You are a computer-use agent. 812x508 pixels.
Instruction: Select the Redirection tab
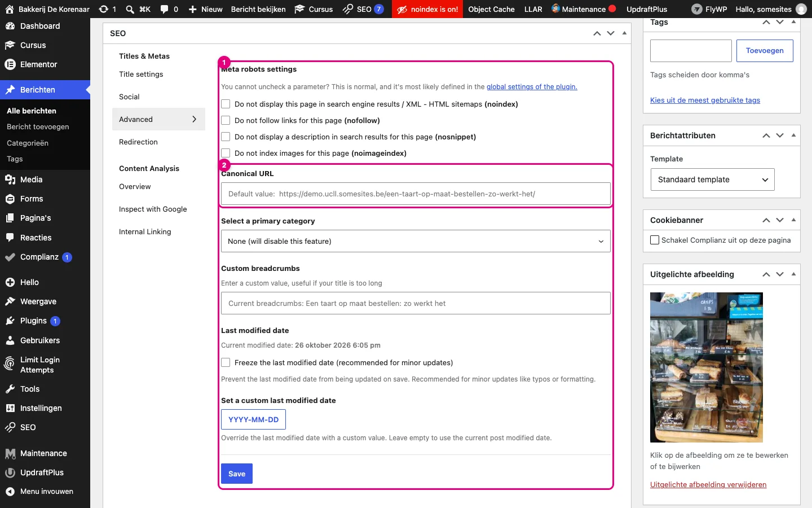tap(138, 142)
